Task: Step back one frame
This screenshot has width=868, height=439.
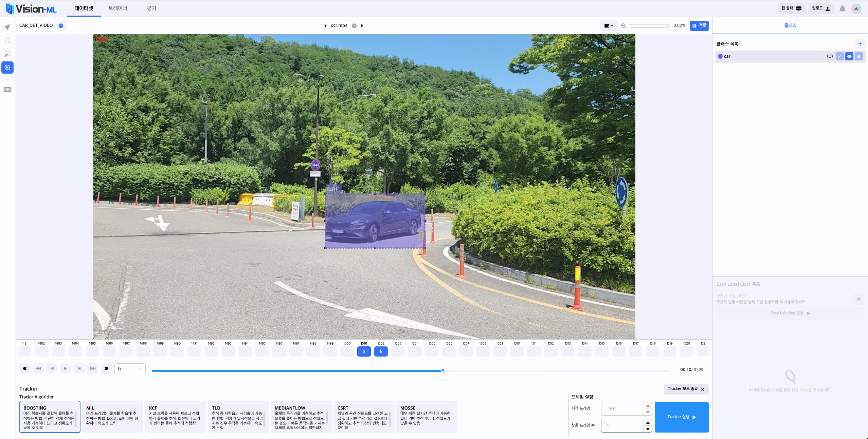Action: pos(52,368)
